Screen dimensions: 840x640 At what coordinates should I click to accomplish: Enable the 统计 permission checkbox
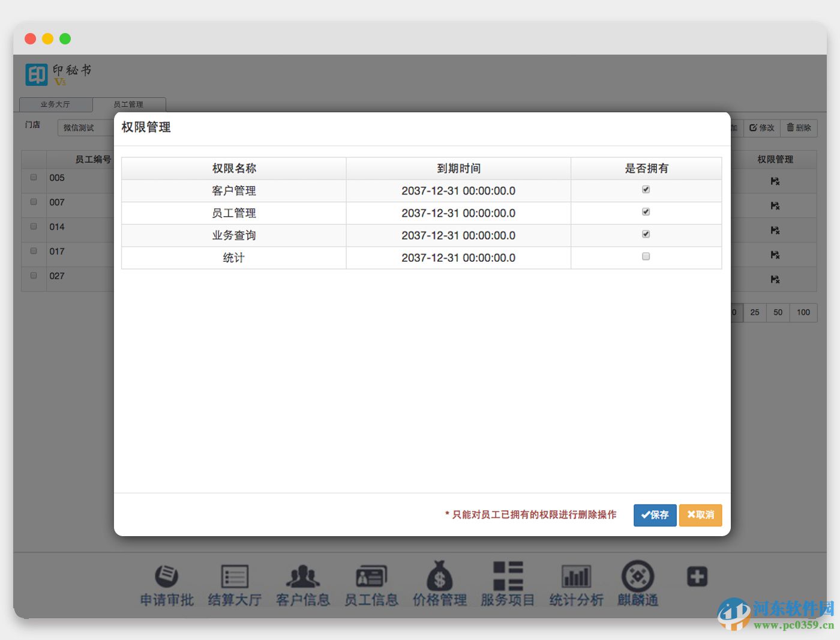646,256
